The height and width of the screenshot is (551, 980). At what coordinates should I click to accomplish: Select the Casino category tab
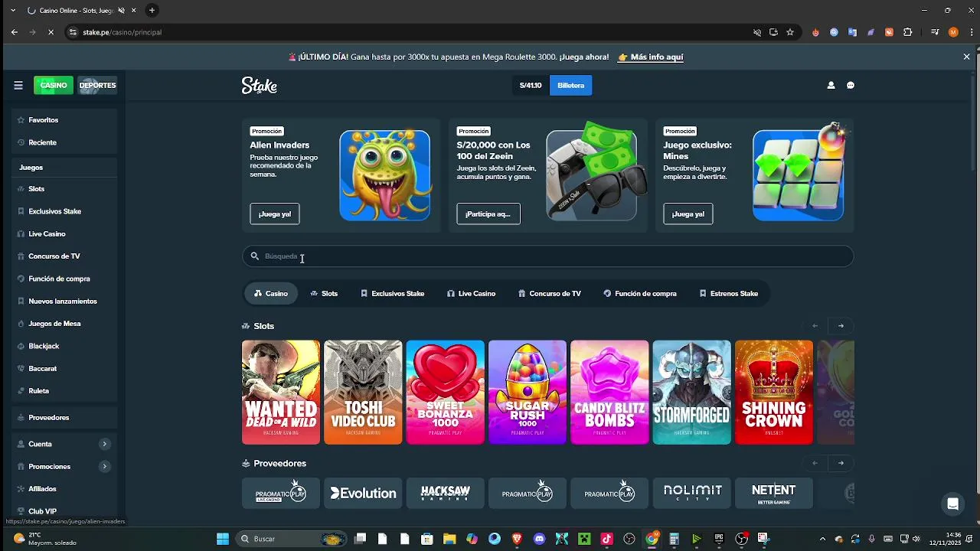point(271,294)
